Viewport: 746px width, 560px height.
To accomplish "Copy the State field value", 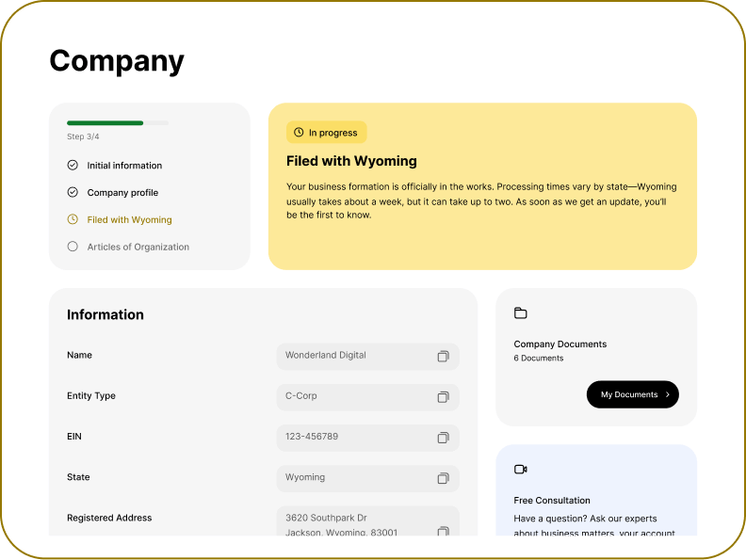I will tap(443, 478).
